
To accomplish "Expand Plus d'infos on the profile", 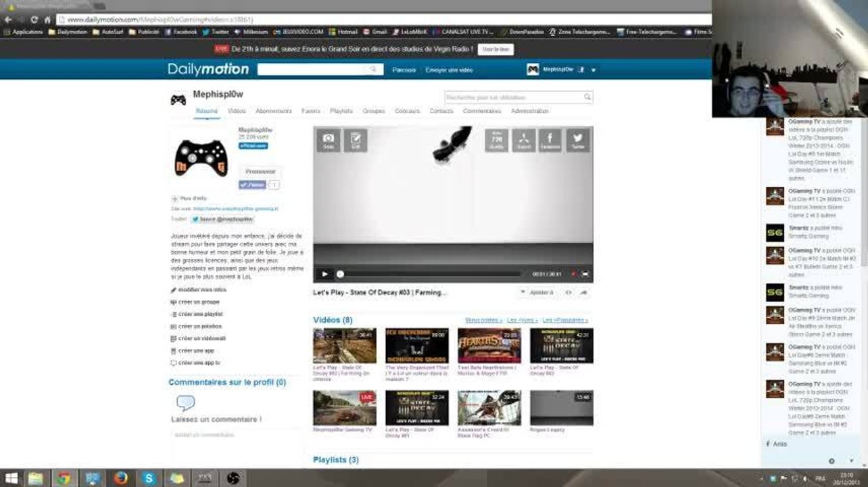I will point(189,198).
